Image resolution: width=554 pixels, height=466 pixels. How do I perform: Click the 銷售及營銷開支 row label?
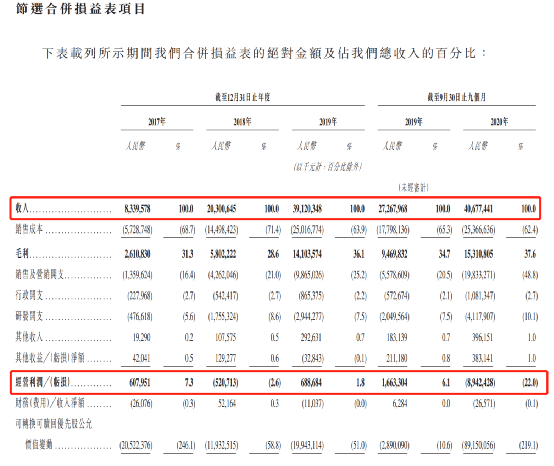point(40,274)
